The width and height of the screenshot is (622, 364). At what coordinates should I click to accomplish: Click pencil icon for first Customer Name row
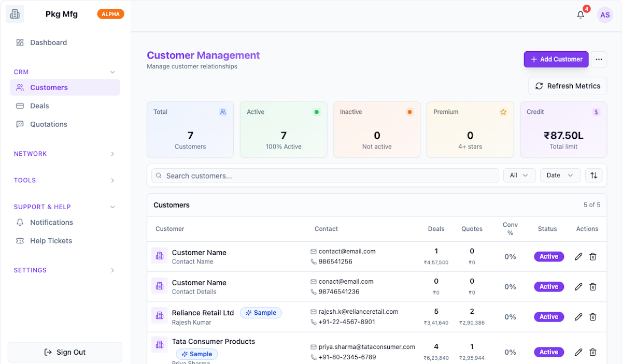578,257
